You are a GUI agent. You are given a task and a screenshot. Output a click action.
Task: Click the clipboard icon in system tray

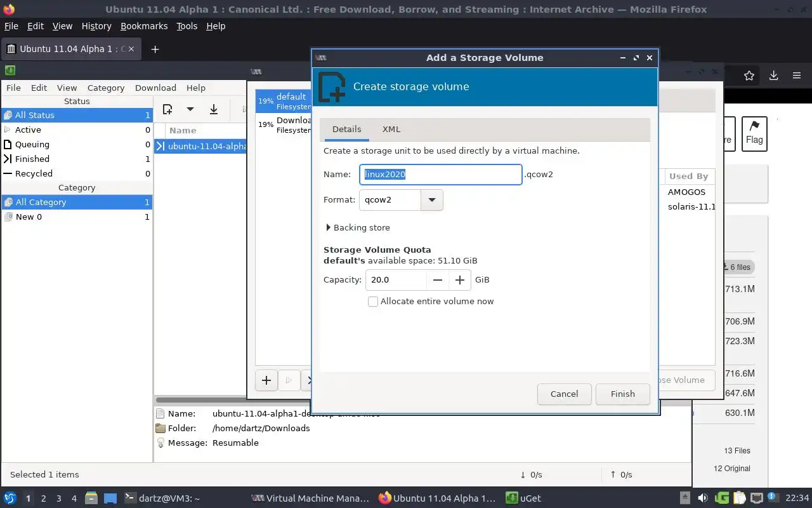[739, 498]
